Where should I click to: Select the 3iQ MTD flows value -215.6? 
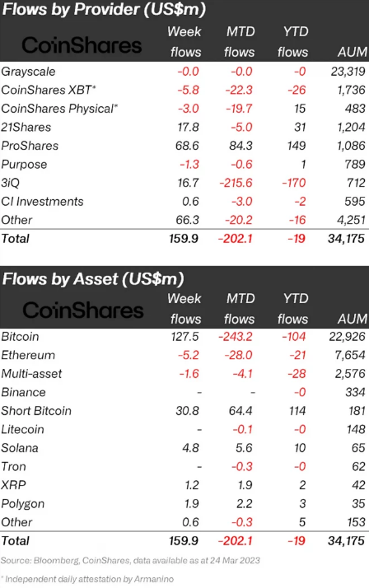236,183
